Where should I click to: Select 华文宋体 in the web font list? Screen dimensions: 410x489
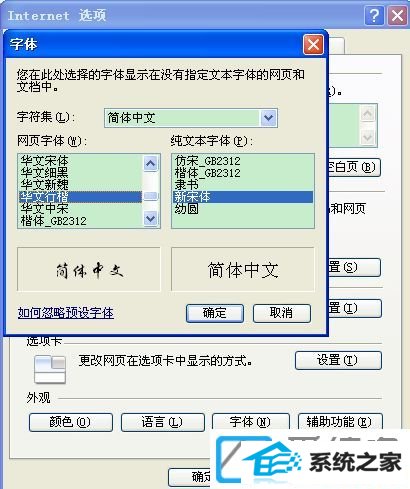(x=44, y=161)
